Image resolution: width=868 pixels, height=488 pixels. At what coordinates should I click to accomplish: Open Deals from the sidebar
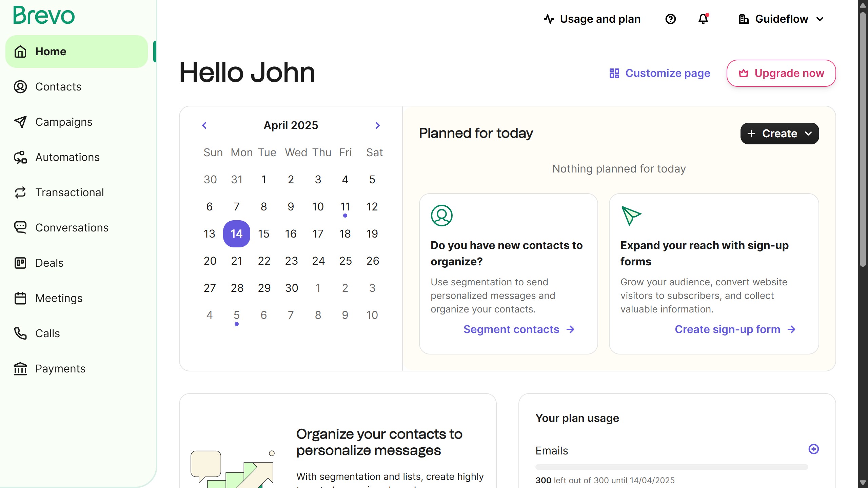click(x=49, y=263)
